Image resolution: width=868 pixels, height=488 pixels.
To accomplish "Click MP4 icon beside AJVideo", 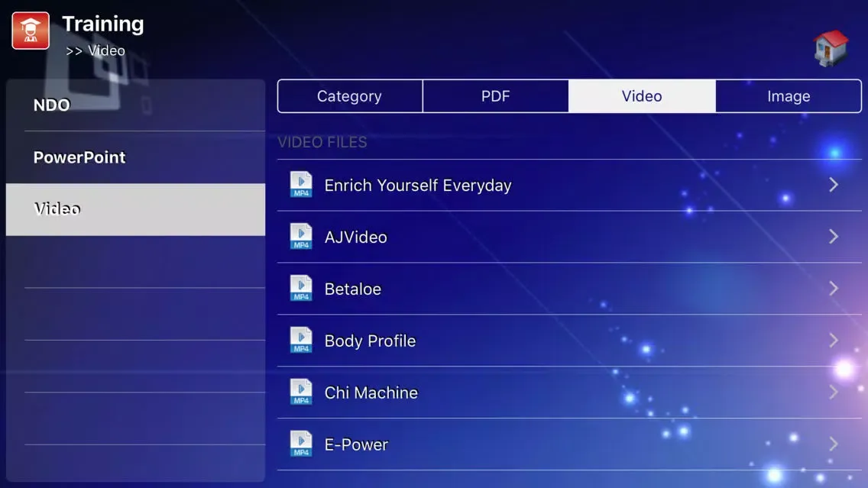I will [x=300, y=236].
